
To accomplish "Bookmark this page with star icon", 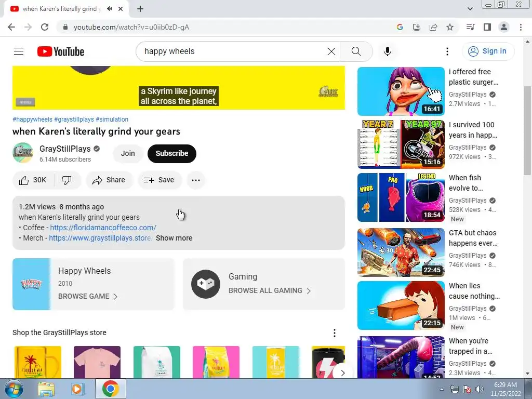I will pyautogui.click(x=450, y=27).
